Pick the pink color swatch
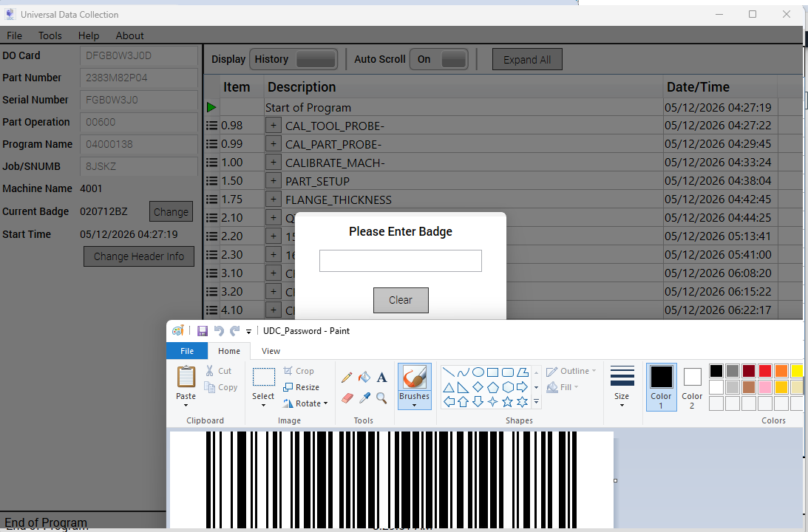 765,386
